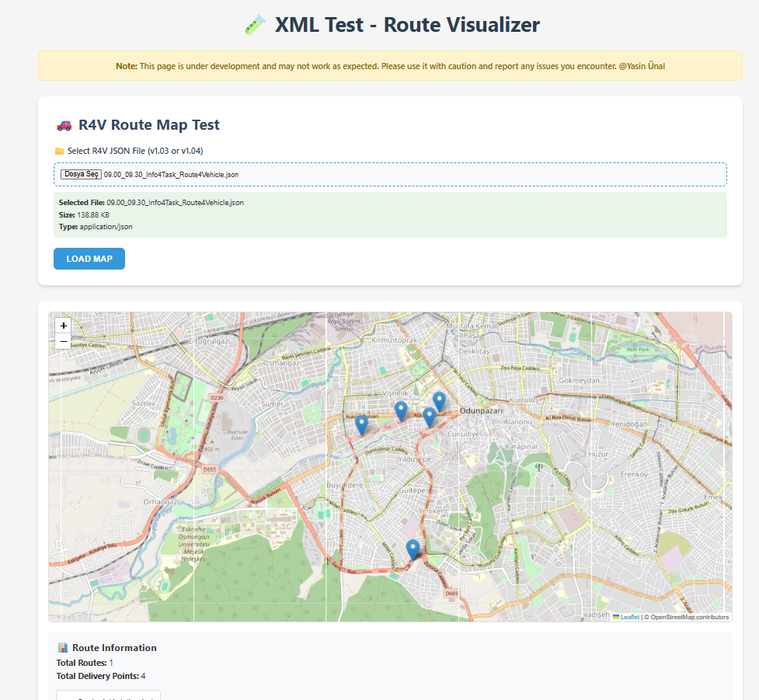Select the map marker just left of Odunpazarı label
This screenshot has width=759, height=700.
pos(430,418)
